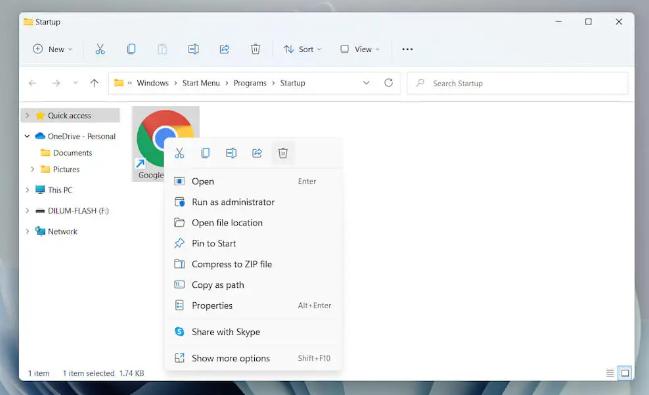Open the New dropdown menu
This screenshot has height=395, width=649.
click(53, 49)
